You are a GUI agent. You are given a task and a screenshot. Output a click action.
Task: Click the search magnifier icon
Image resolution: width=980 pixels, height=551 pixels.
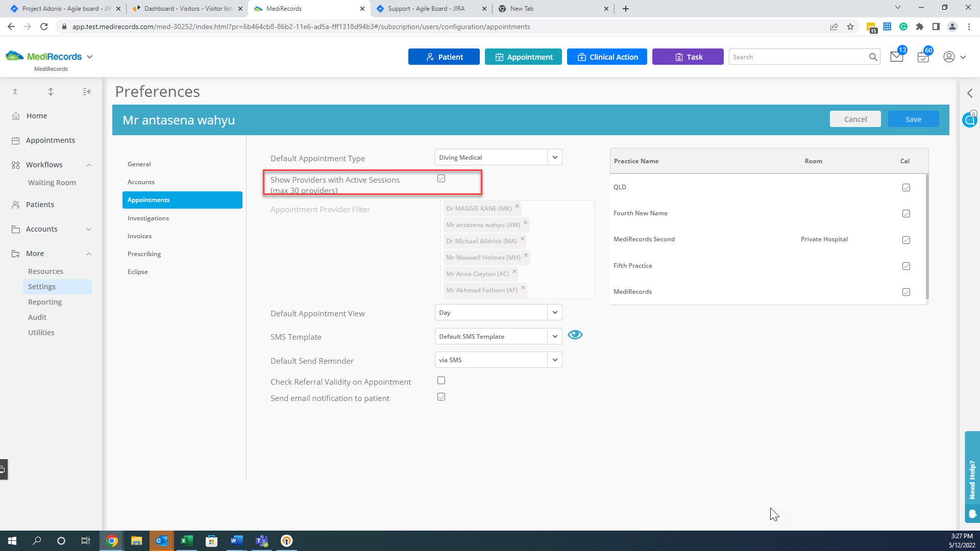click(x=874, y=57)
